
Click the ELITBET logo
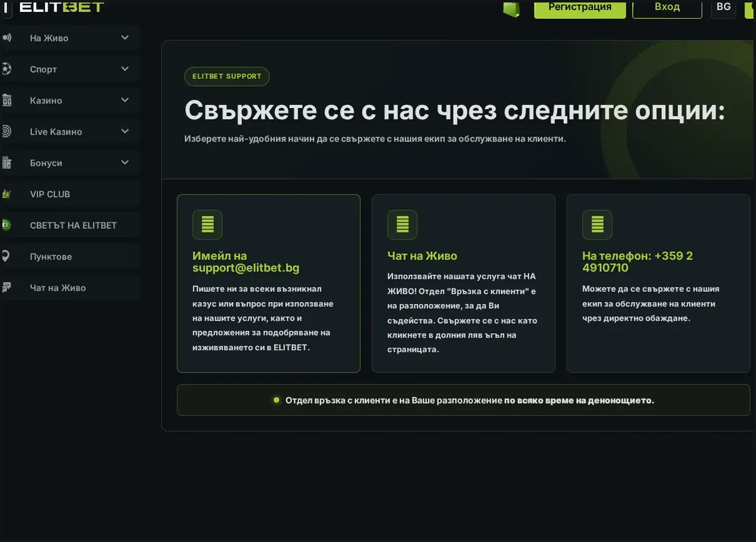[x=61, y=7]
